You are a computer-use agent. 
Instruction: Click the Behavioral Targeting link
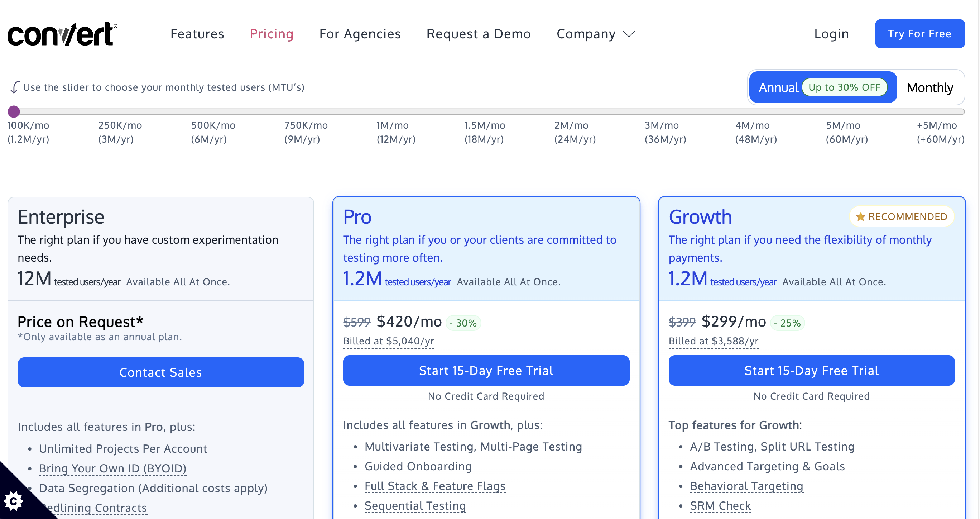pyautogui.click(x=746, y=486)
